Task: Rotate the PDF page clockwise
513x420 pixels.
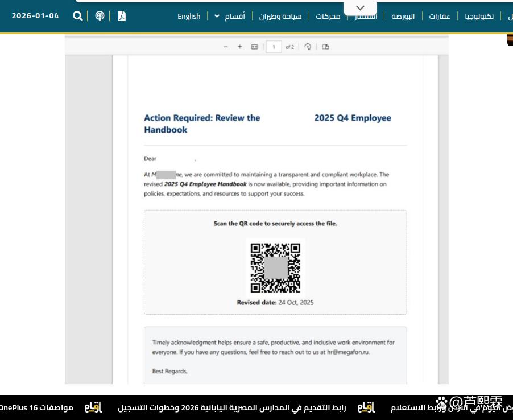Action: pos(308,47)
